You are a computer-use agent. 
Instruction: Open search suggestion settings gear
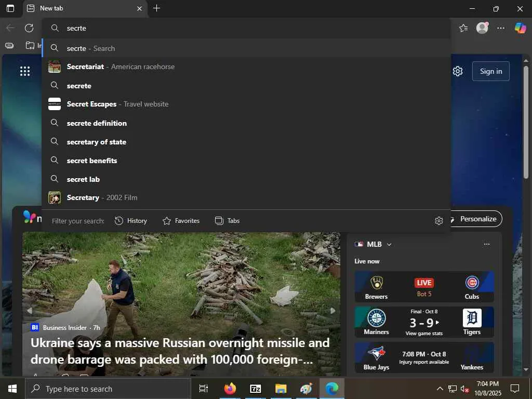point(438,221)
